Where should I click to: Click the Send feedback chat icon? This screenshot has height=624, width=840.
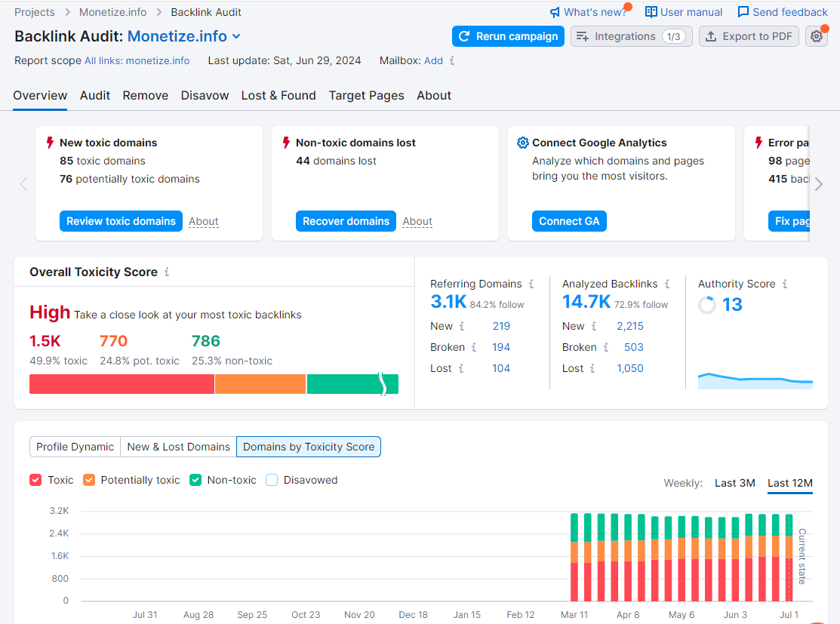[743, 12]
